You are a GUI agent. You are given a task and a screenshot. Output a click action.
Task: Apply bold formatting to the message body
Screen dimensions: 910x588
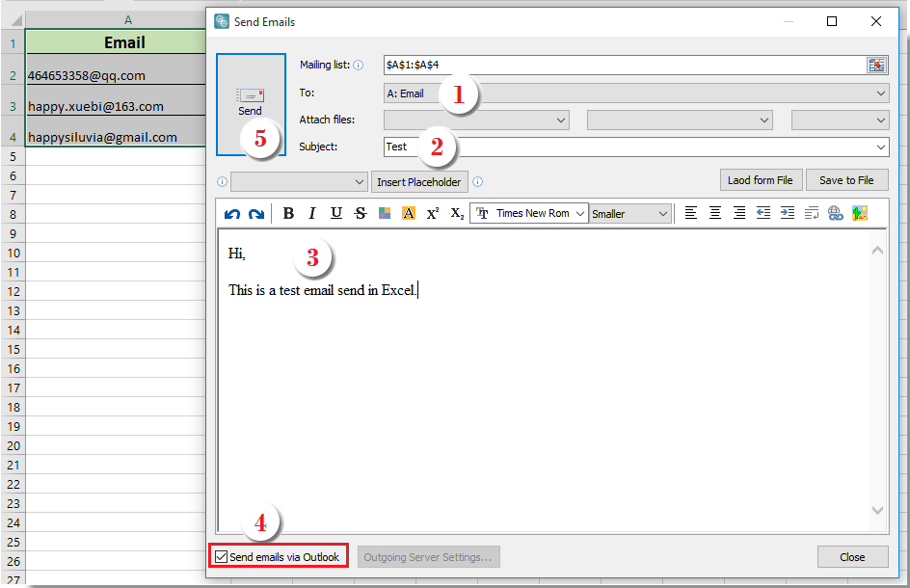pyautogui.click(x=288, y=213)
